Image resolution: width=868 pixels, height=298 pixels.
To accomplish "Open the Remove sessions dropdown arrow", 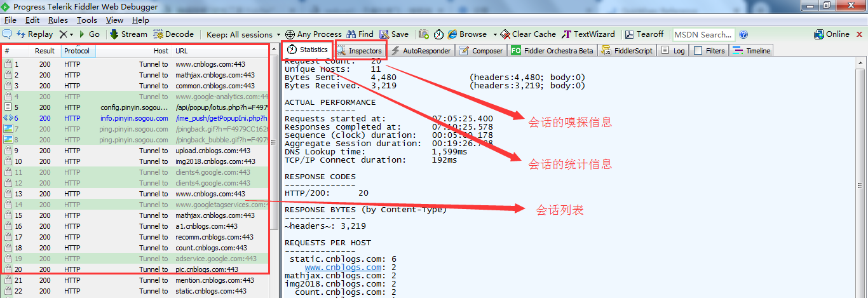I will pyautogui.click(x=71, y=34).
